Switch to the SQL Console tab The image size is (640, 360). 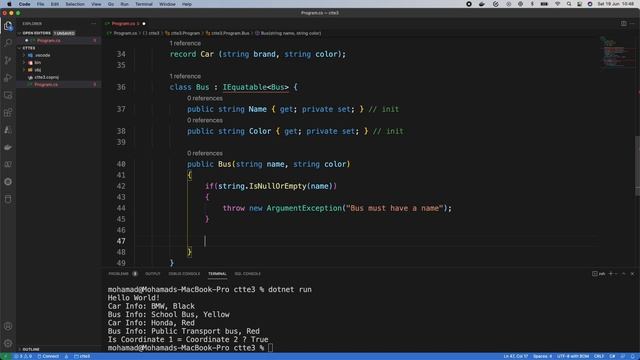tap(247, 274)
